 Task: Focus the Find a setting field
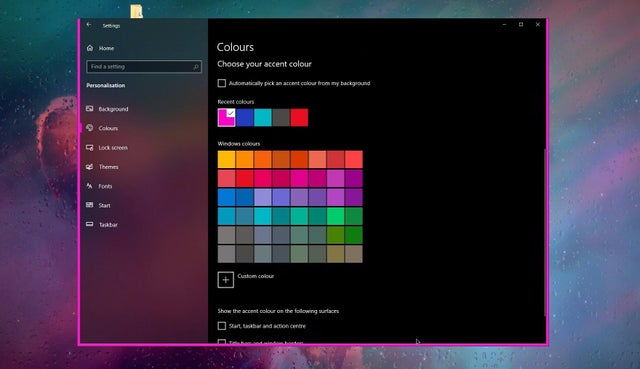tap(144, 67)
